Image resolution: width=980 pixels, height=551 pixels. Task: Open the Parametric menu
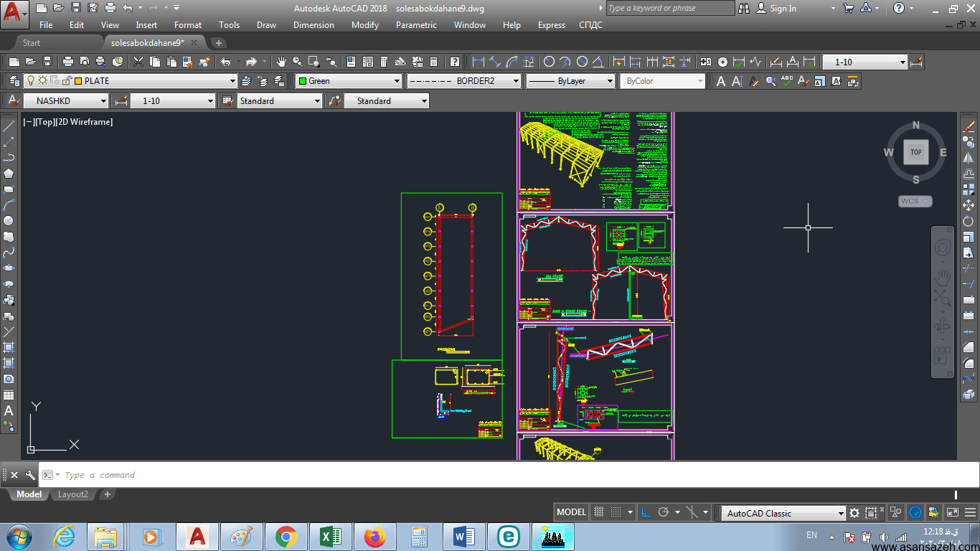coord(416,25)
